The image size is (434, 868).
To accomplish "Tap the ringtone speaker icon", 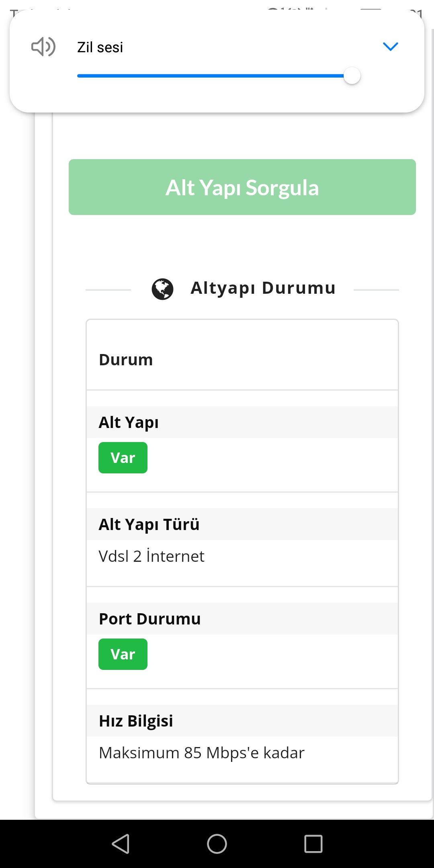I will click(43, 47).
